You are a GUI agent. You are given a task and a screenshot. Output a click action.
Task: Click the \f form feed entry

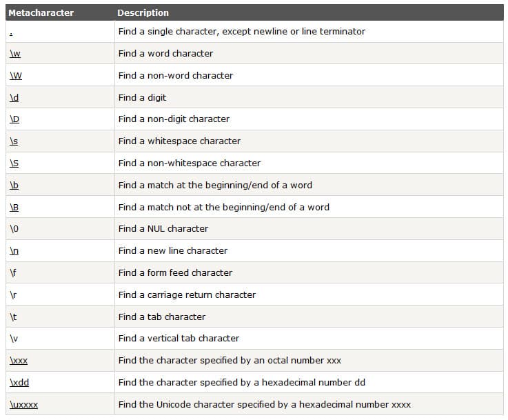(x=14, y=273)
